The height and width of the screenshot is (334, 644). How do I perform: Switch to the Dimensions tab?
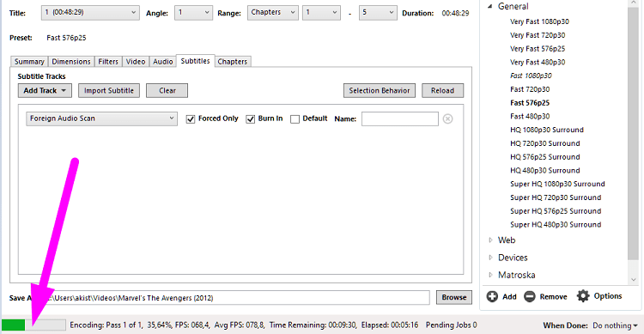71,62
